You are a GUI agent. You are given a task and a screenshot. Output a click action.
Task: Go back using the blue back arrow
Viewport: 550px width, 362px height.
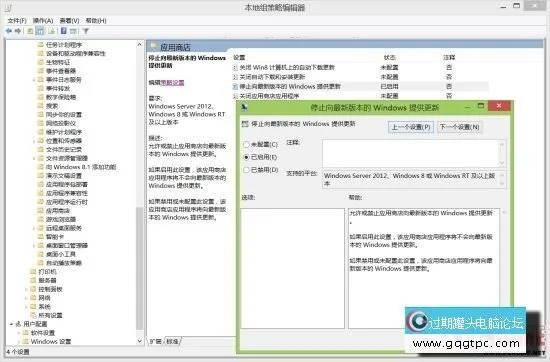pos(9,31)
